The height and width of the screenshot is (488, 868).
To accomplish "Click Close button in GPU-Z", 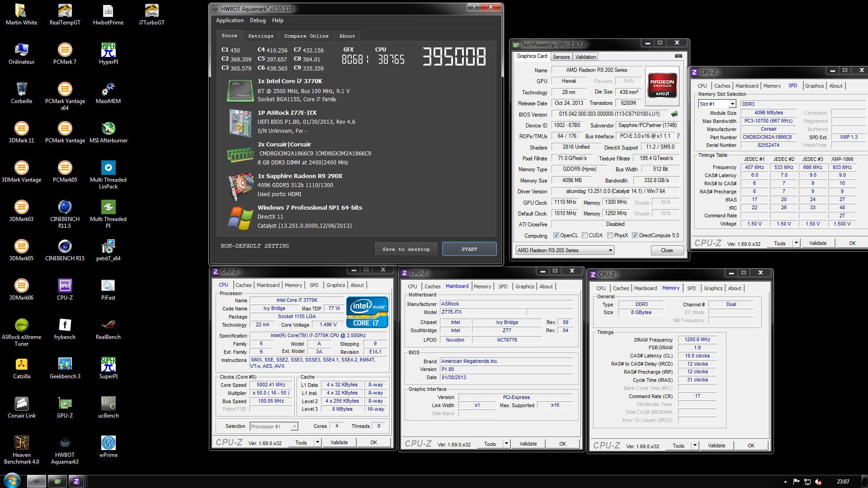I will (x=667, y=250).
